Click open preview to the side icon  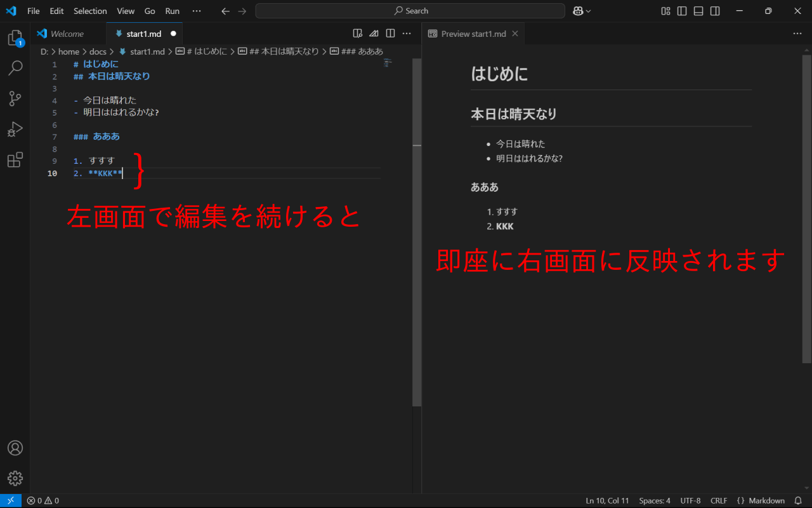pyautogui.click(x=358, y=34)
